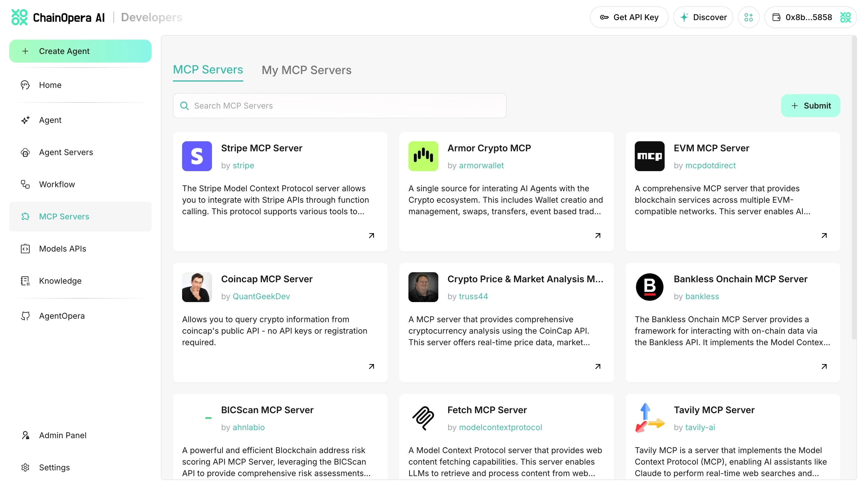Screen dimensions: 868x491
Task: Open Workflow in the sidebar
Action: click(57, 184)
